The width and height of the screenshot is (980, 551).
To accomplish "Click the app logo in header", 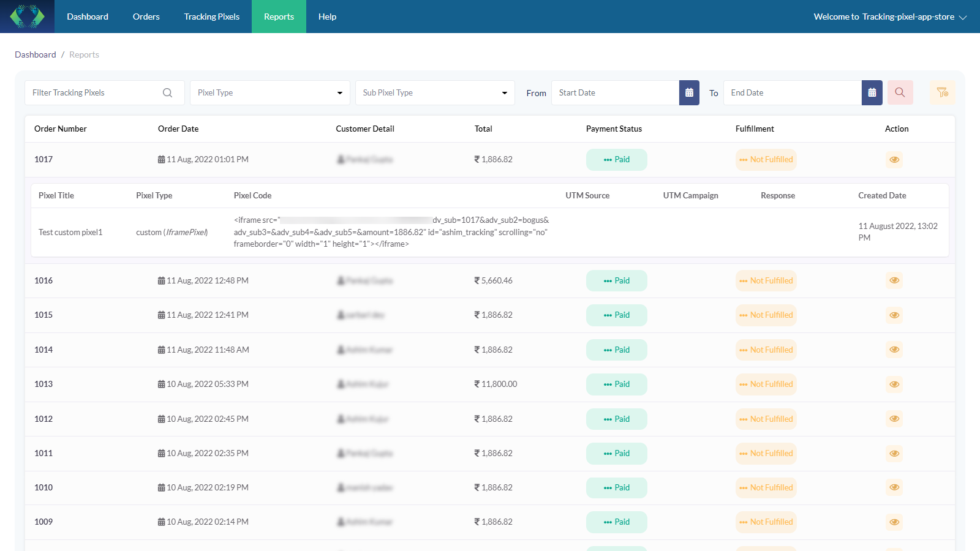I will point(27,17).
